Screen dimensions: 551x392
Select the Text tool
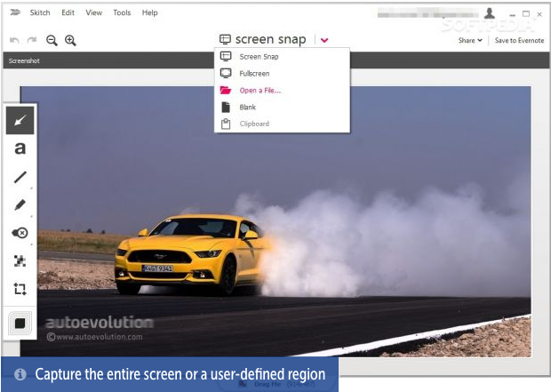pyautogui.click(x=20, y=148)
